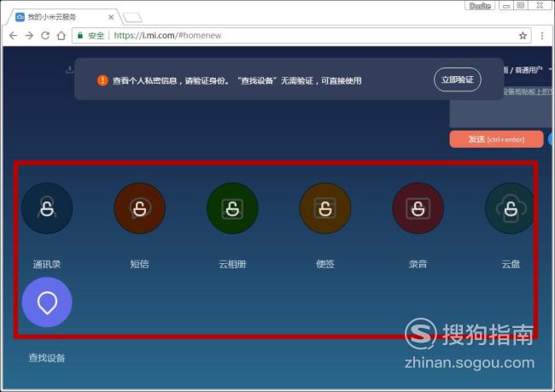Go to browser home page icon
The height and width of the screenshot is (392, 555).
(x=61, y=35)
